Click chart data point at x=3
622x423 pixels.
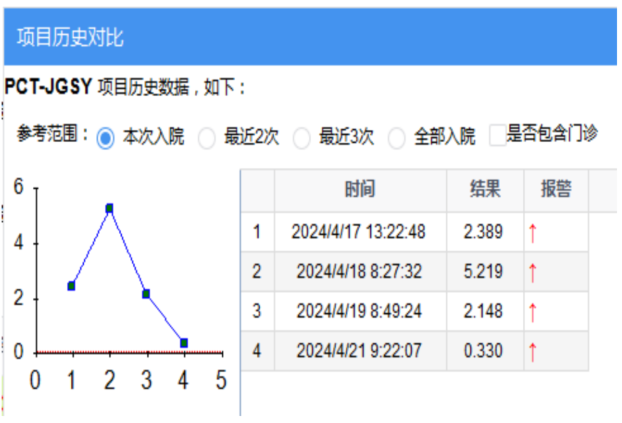pyautogui.click(x=146, y=294)
